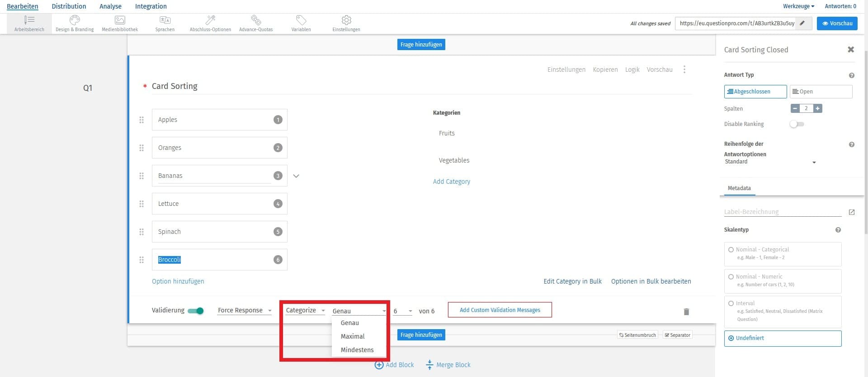Choose Abgeschlossen answer type
The height and width of the screenshot is (377, 868).
[755, 92]
